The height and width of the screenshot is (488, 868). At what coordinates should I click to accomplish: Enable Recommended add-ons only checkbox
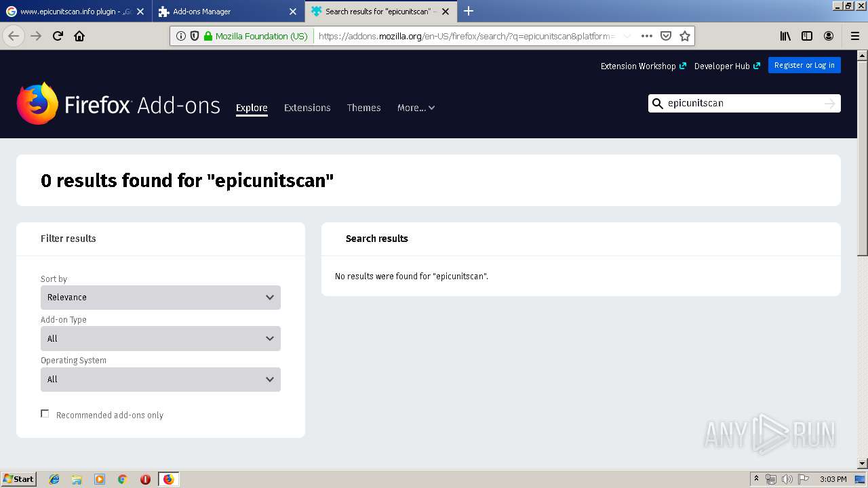click(45, 413)
